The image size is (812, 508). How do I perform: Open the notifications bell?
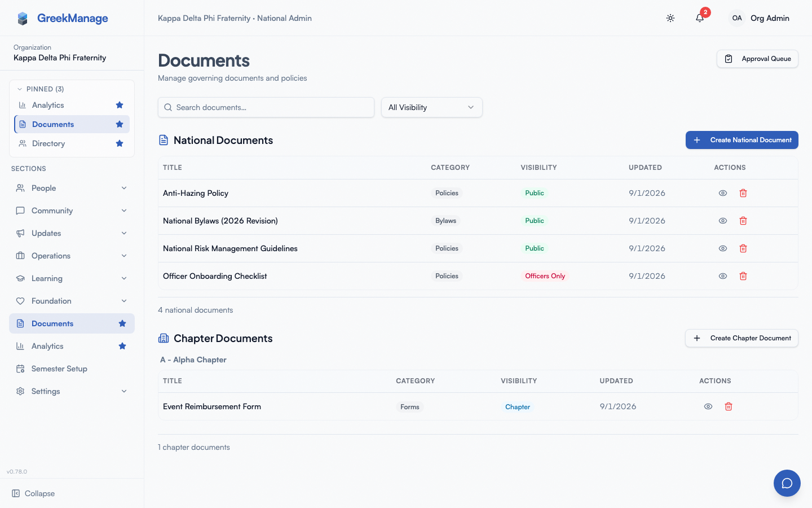pos(700,18)
